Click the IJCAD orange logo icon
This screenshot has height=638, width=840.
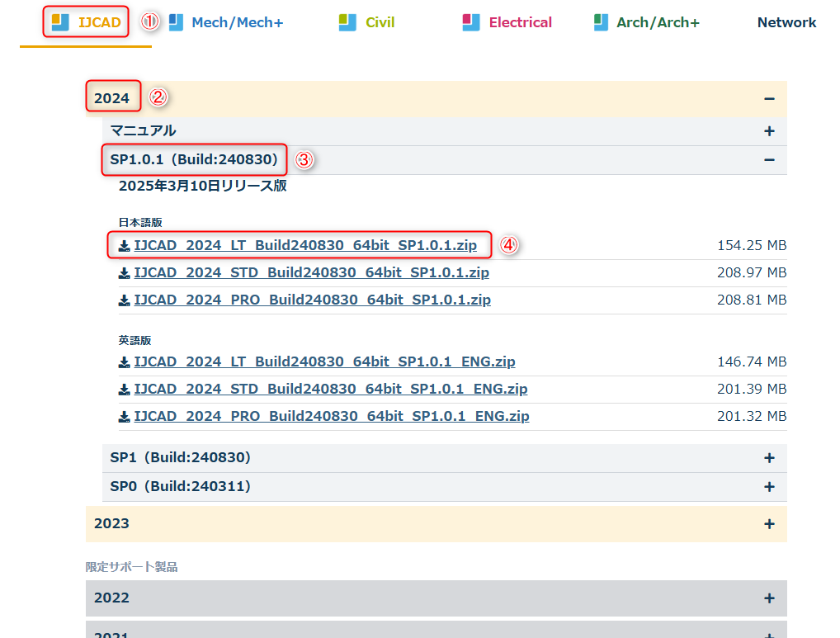(x=60, y=22)
